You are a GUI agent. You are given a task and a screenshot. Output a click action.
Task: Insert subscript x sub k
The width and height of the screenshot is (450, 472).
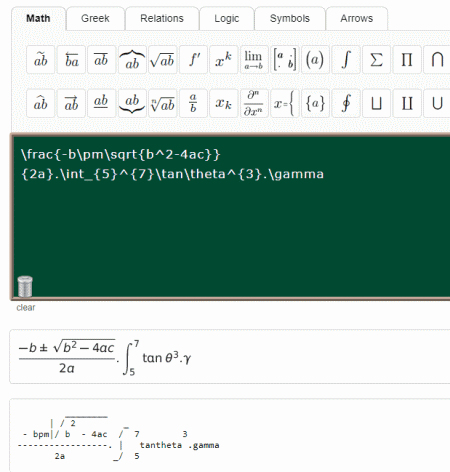point(224,103)
